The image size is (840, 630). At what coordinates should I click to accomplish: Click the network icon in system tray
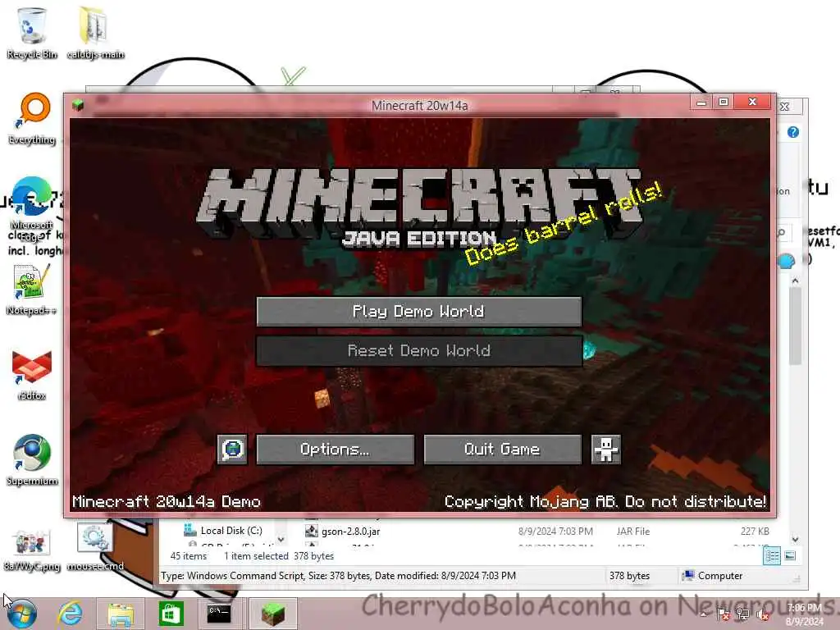(x=742, y=614)
